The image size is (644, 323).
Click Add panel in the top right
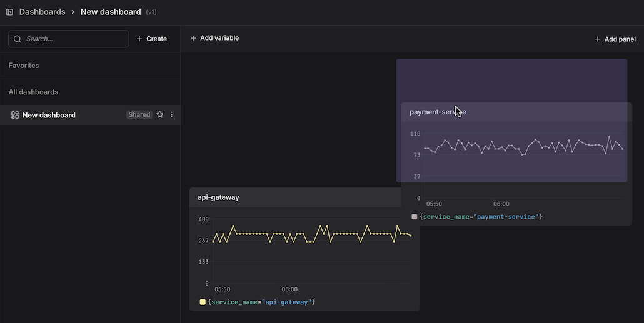(615, 39)
